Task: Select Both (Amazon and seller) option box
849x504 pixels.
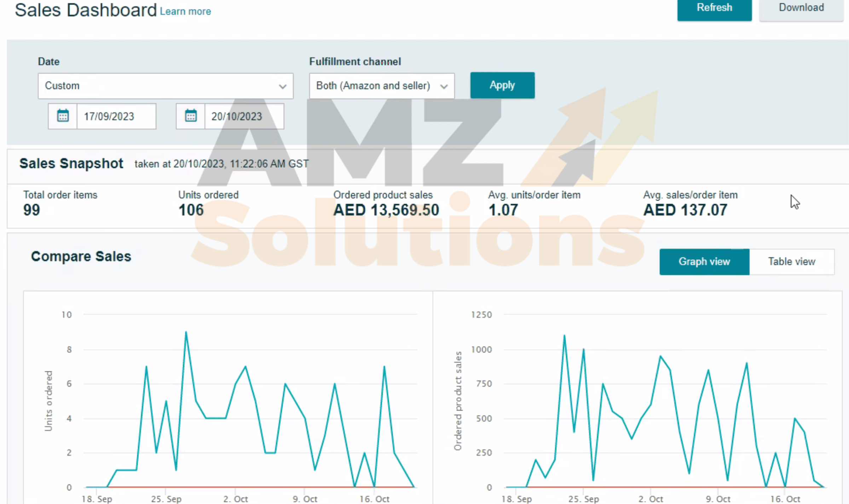Action: (373, 86)
